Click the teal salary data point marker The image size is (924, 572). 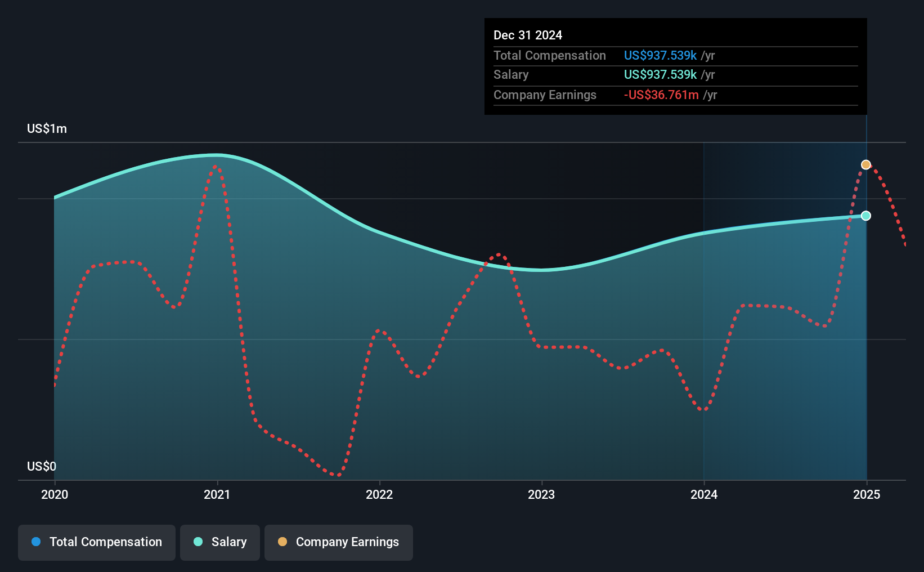(x=866, y=216)
